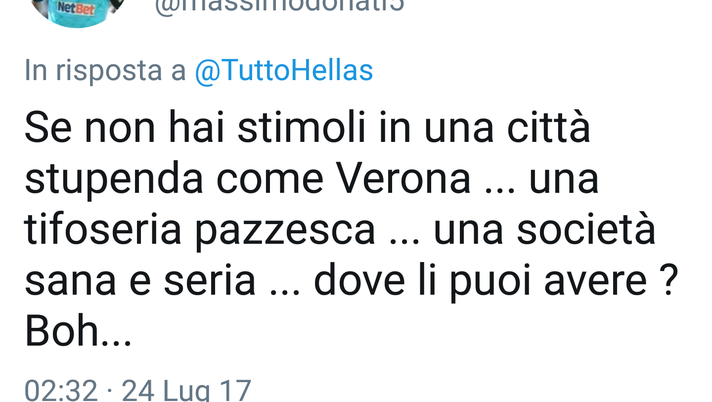Tap the word 'risposta' in the reply label
Screen dimensions: 712x402
[x=109, y=72]
